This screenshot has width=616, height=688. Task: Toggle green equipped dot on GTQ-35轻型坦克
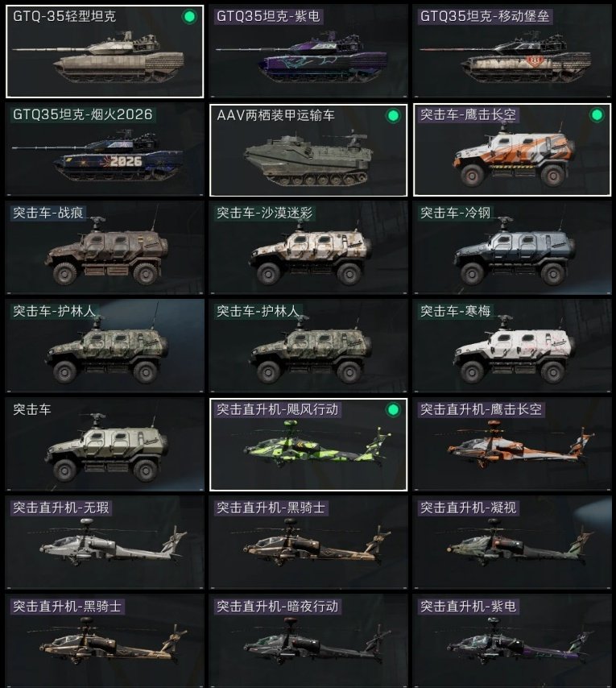[x=189, y=17]
